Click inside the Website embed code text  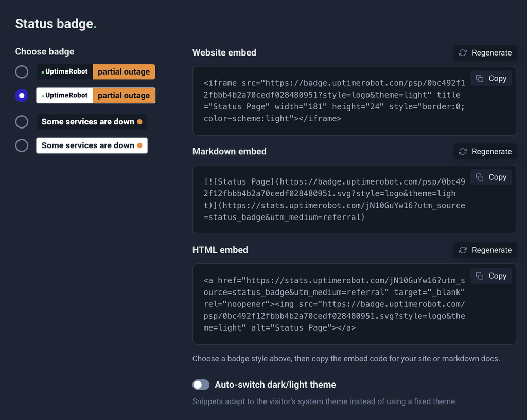334,101
